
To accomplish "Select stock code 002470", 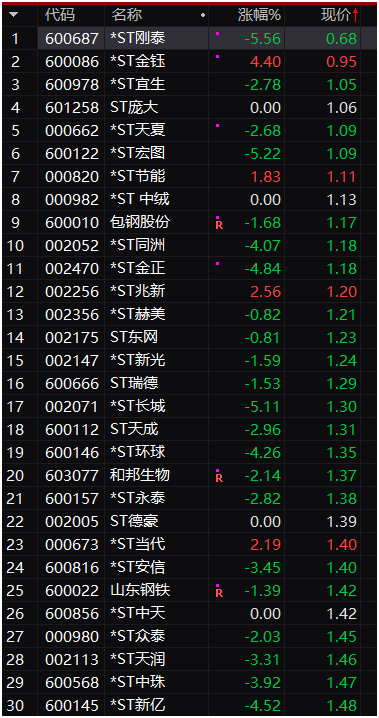I will [x=72, y=268].
